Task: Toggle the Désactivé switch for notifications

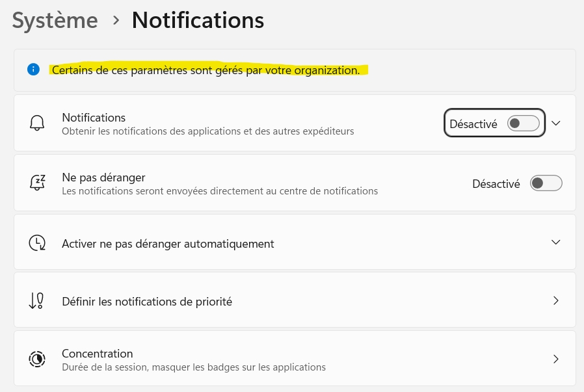Action: tap(523, 123)
